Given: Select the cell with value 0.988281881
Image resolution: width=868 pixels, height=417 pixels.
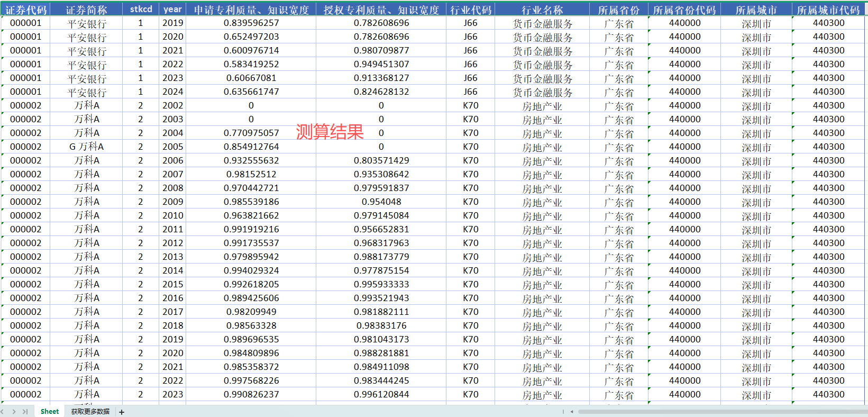Looking at the screenshot, I should 381,353.
